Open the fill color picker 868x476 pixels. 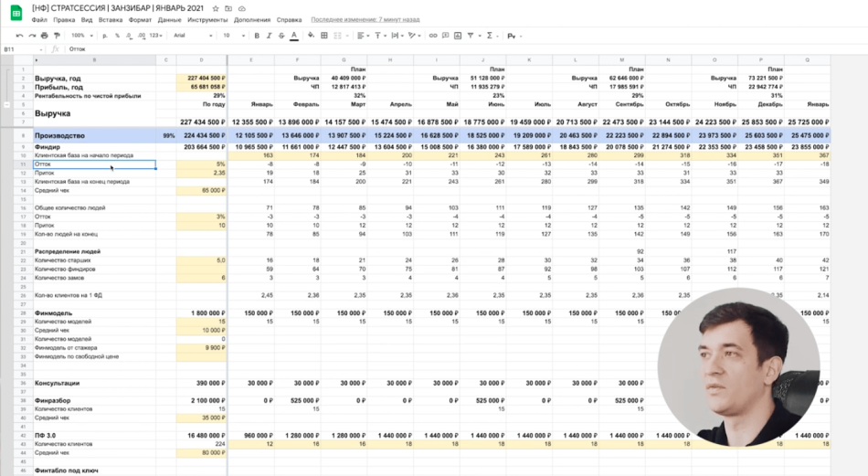311,36
